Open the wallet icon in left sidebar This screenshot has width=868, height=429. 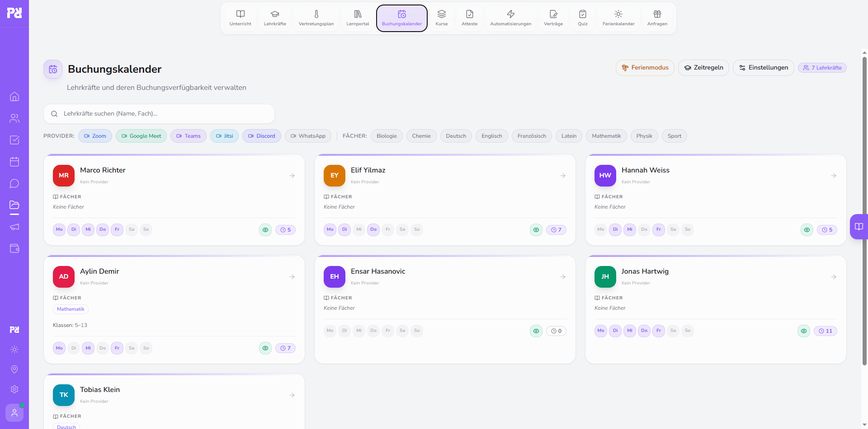(14, 248)
